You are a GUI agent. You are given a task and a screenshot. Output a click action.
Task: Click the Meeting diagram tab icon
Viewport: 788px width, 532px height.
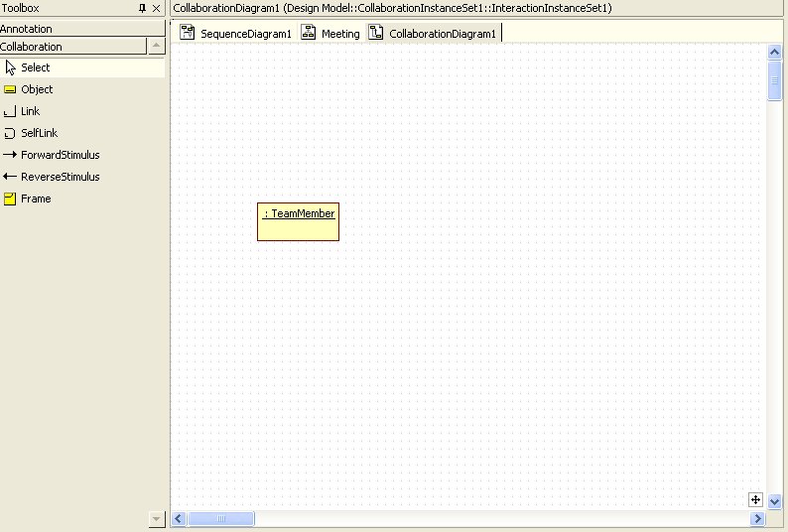coord(308,32)
